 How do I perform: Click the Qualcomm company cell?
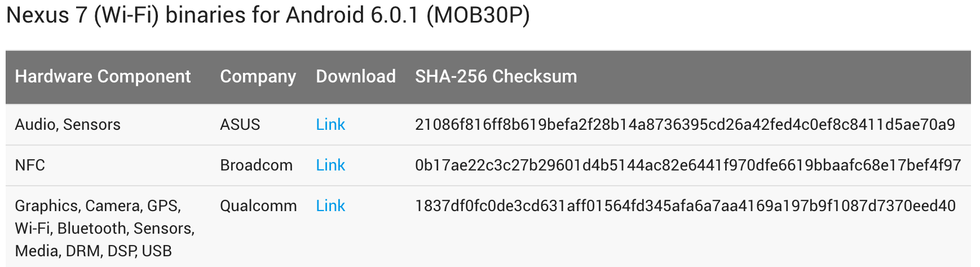point(258,205)
